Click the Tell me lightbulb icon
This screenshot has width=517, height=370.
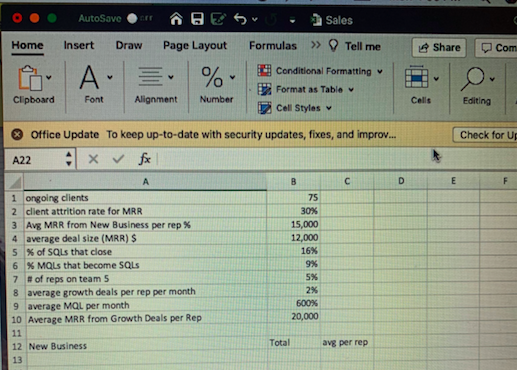pos(333,46)
